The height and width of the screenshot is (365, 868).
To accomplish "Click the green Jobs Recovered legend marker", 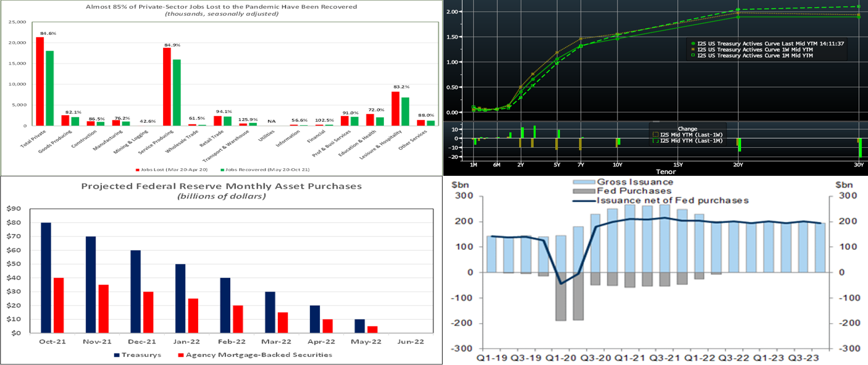I will (x=223, y=169).
